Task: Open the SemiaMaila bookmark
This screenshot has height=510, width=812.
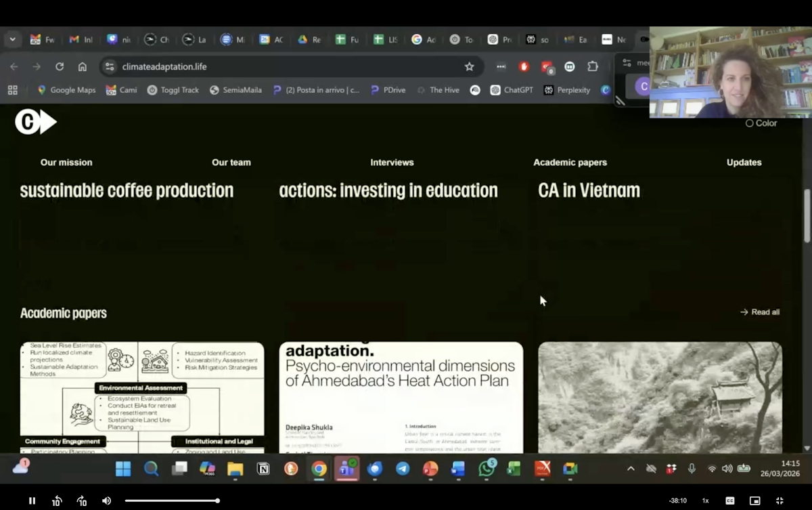Action: coord(235,89)
